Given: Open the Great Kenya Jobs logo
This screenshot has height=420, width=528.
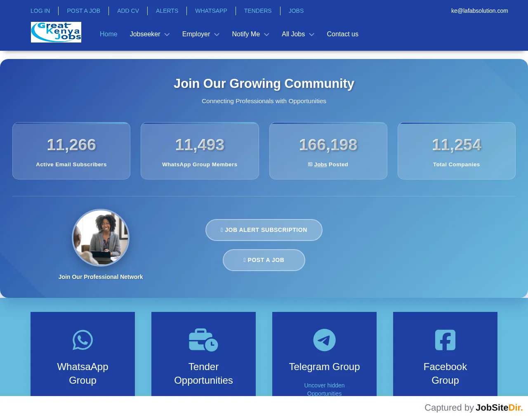Looking at the screenshot, I should (x=56, y=32).
